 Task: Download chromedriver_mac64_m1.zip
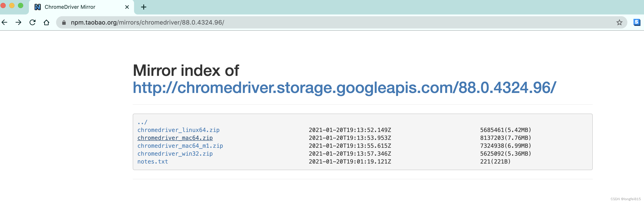point(180,146)
